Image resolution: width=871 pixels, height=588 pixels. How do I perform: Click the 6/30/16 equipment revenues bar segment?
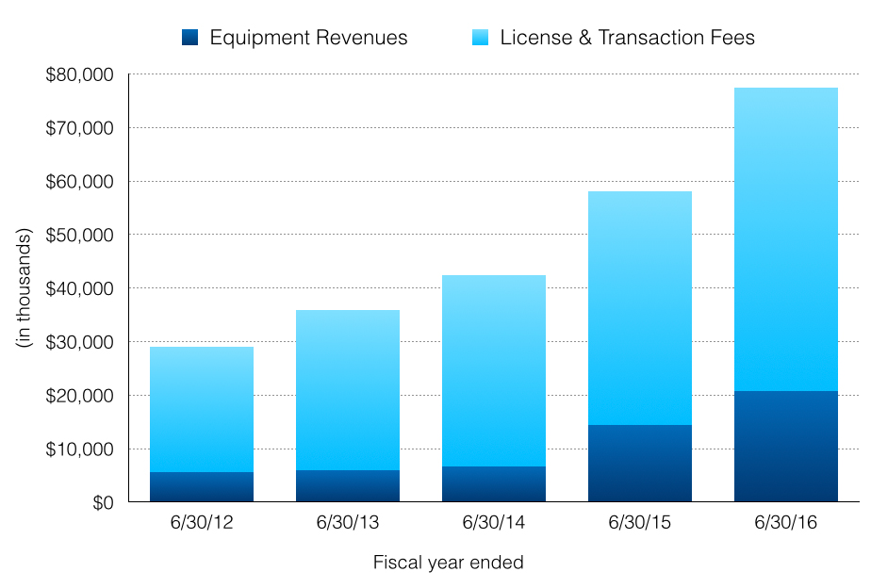(x=786, y=447)
